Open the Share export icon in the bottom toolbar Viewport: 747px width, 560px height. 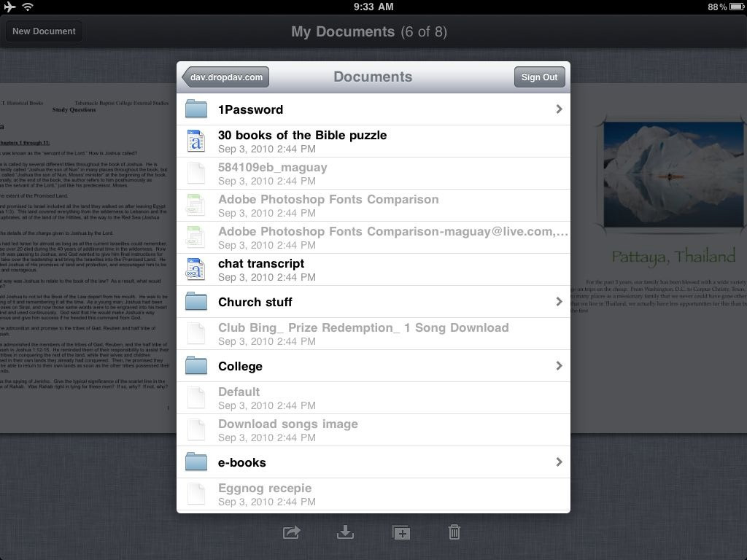(290, 532)
